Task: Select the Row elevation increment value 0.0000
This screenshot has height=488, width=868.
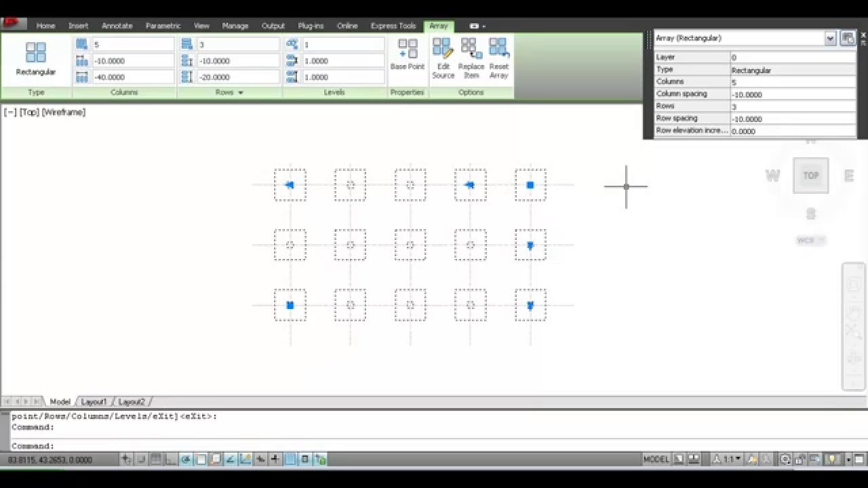Action: tap(793, 131)
